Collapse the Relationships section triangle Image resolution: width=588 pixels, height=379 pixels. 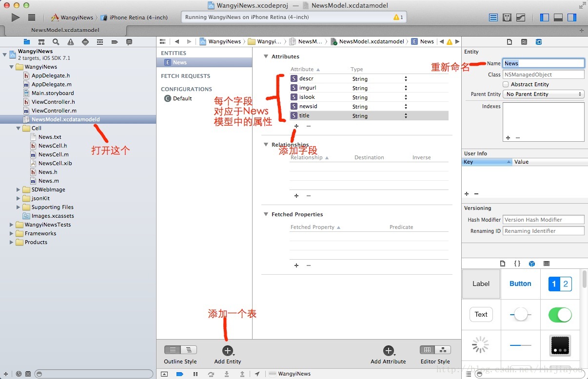tap(266, 145)
